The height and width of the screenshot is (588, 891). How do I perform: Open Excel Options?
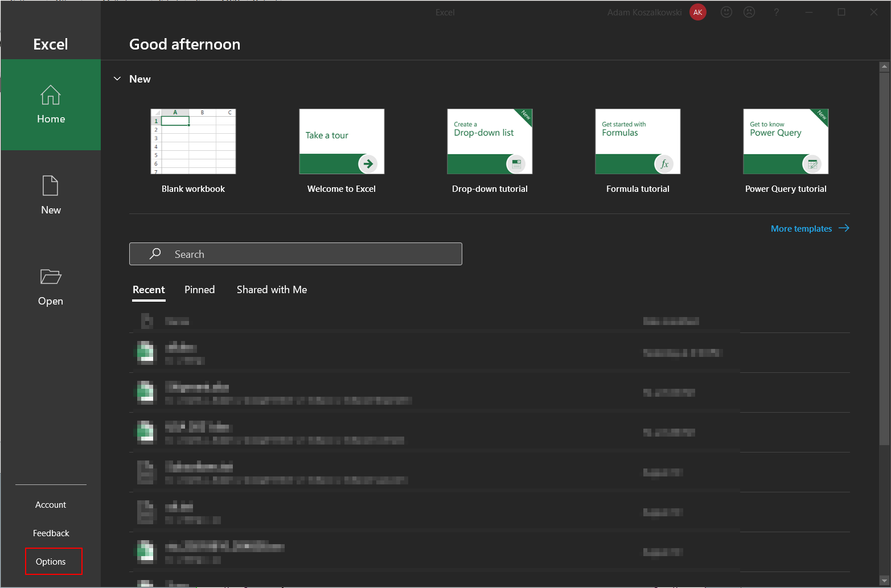pos(51,562)
